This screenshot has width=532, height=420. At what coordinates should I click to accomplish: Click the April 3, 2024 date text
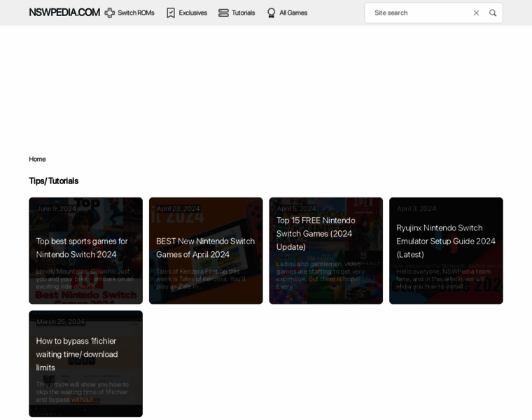(416, 209)
